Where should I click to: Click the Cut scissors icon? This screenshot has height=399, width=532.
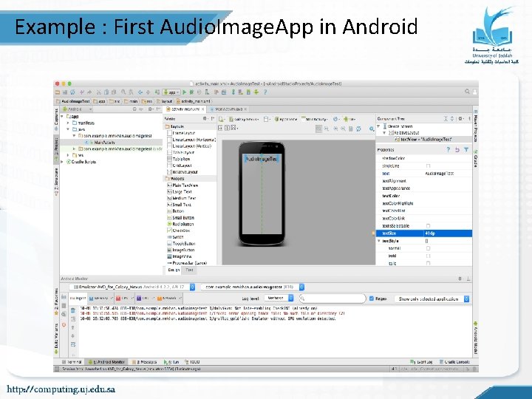(99, 92)
